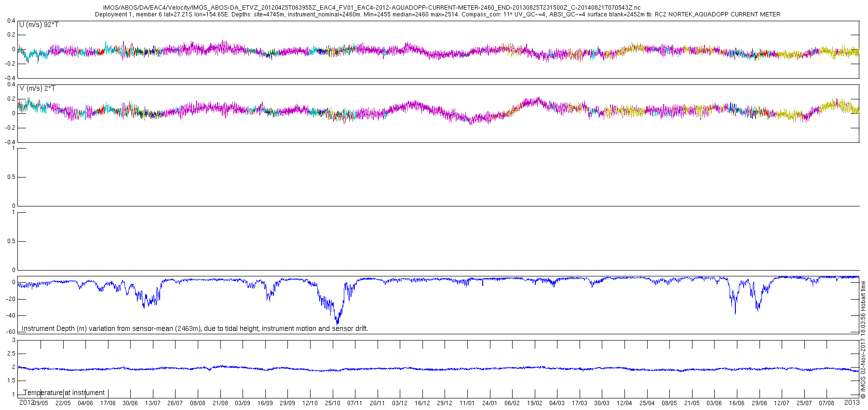868x410 pixels.
Task: Click the '06/02' date tick label
Action: (x=512, y=403)
